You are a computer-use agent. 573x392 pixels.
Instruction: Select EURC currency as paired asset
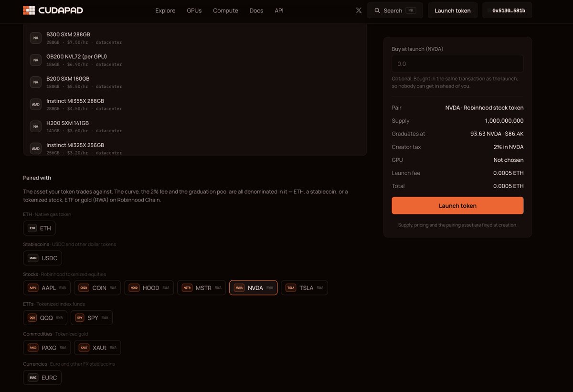point(42,378)
